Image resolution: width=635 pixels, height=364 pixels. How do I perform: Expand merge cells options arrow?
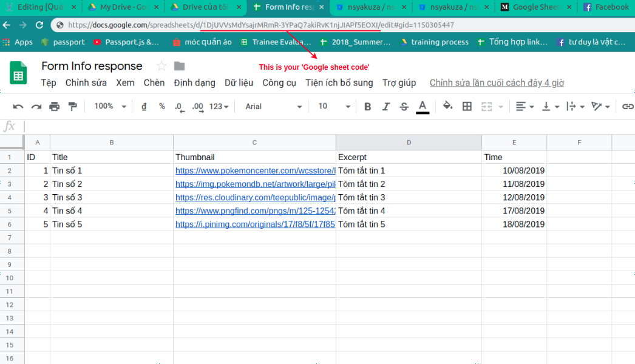[501, 107]
